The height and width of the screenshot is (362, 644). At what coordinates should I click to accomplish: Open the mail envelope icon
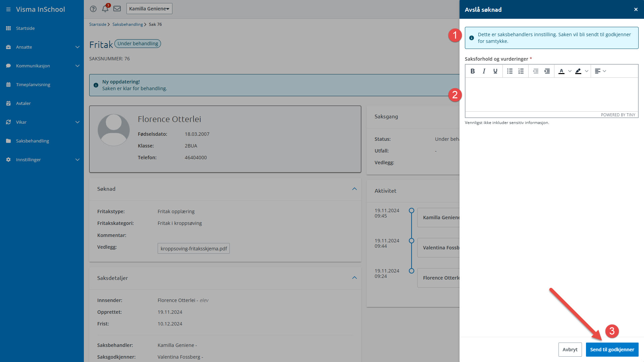click(x=117, y=9)
